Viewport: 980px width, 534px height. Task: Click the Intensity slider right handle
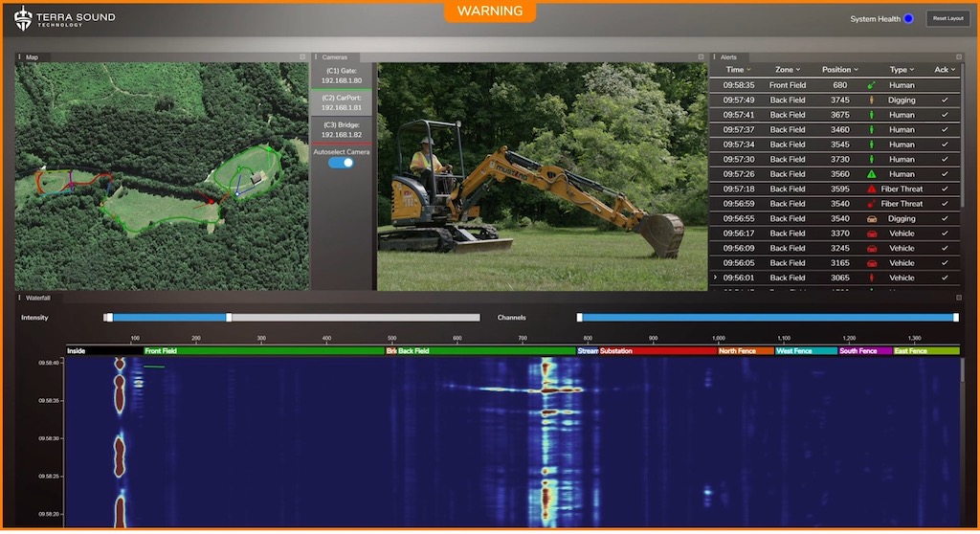229,318
